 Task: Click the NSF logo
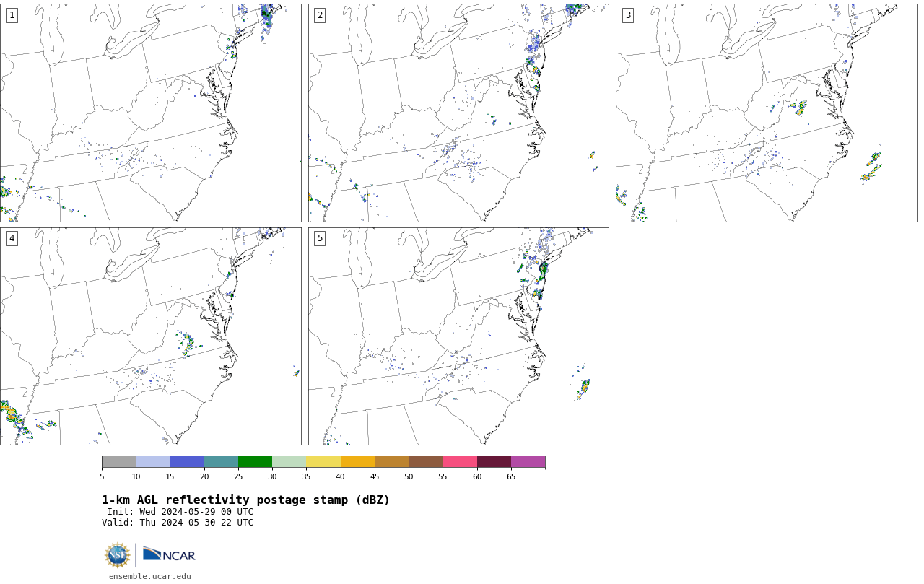pyautogui.click(x=118, y=555)
